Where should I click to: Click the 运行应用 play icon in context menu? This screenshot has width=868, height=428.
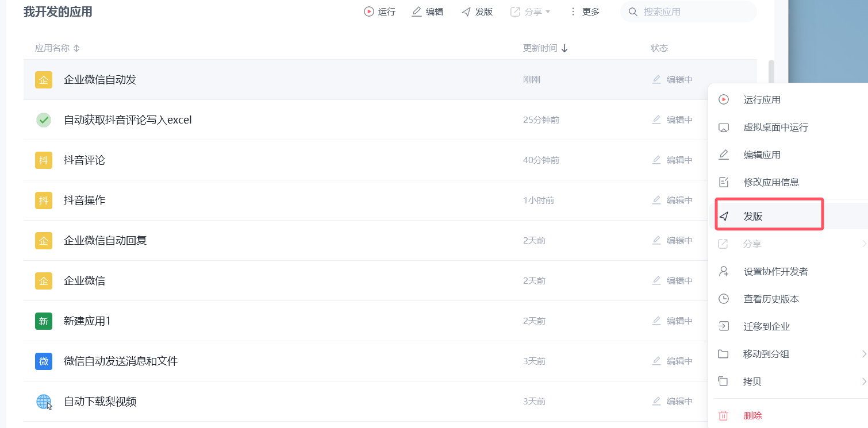(x=724, y=100)
